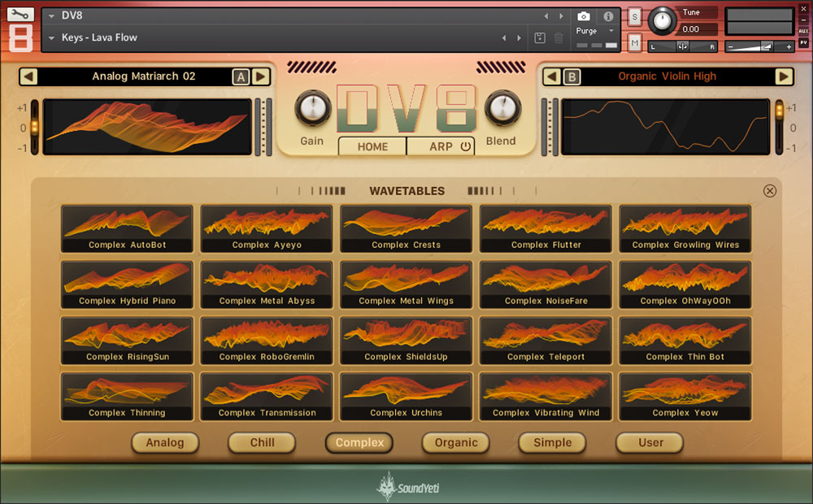Show the Chill wavetable category
Image resolution: width=813 pixels, height=504 pixels.
pos(262,443)
